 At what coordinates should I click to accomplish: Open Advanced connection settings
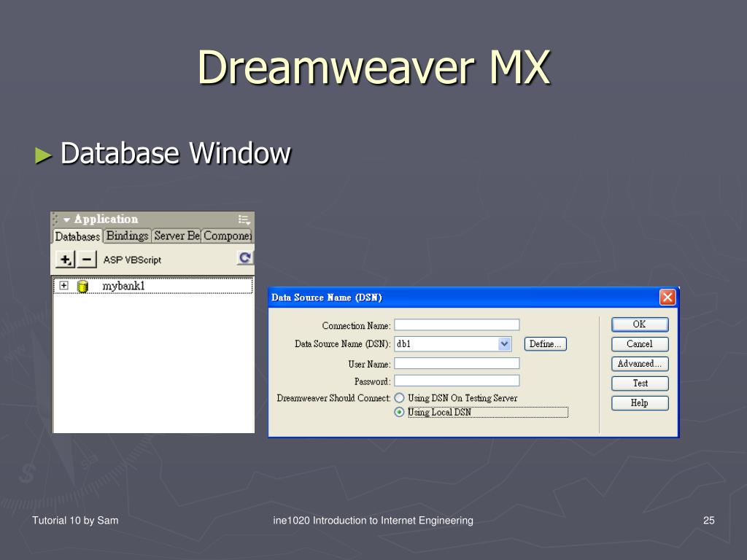coord(640,364)
